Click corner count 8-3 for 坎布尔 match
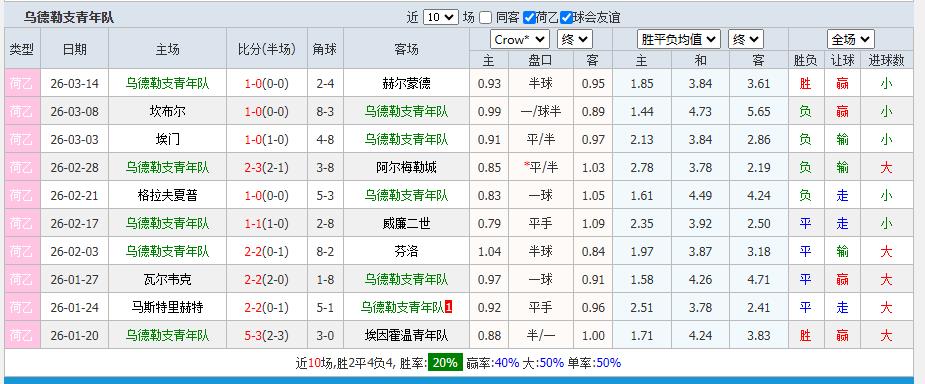The image size is (925, 384). (x=325, y=111)
